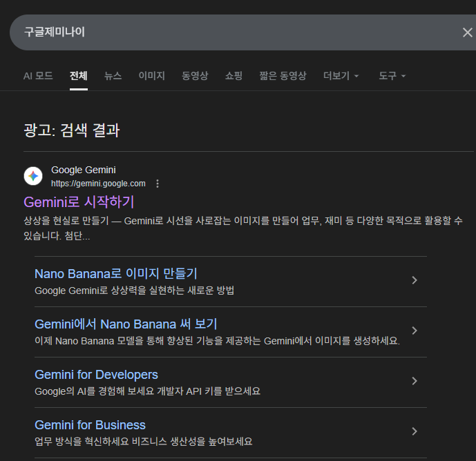Switch to the AI 모드 tab
This screenshot has width=476, height=461.
tap(38, 75)
